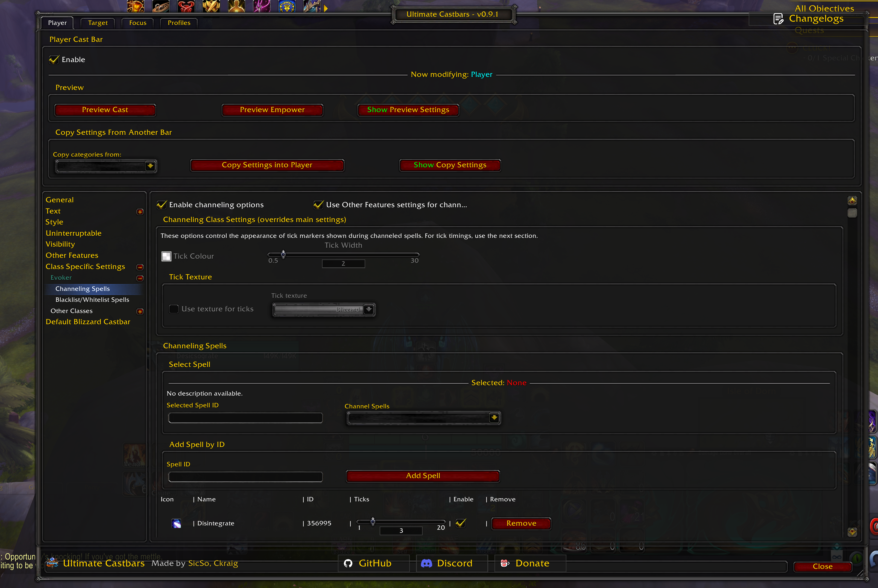This screenshot has width=878, height=588.
Task: Select Other Features in the settings tree
Action: tap(72, 255)
